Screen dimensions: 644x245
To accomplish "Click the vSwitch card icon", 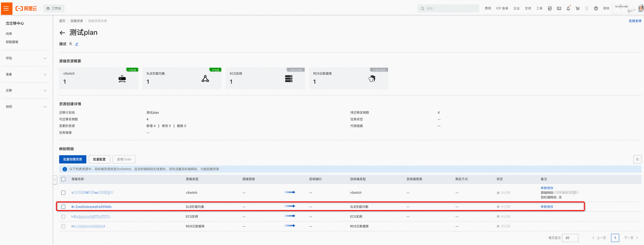I will pyautogui.click(x=122, y=79).
